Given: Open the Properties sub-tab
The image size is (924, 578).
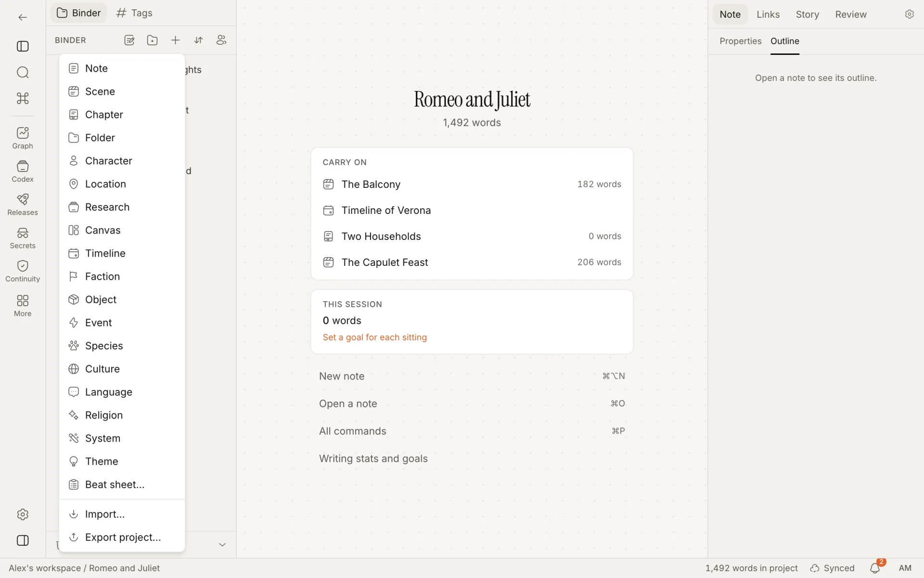Looking at the screenshot, I should click(740, 41).
